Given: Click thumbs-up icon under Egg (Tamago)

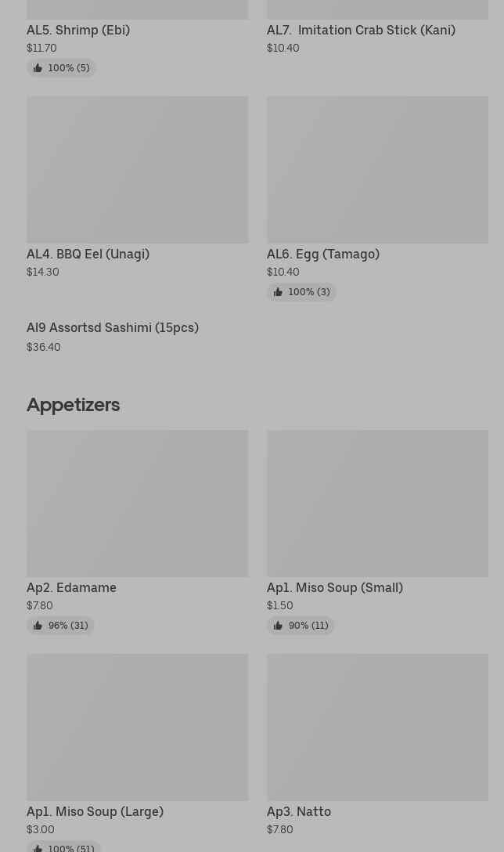Looking at the screenshot, I should coord(278,292).
